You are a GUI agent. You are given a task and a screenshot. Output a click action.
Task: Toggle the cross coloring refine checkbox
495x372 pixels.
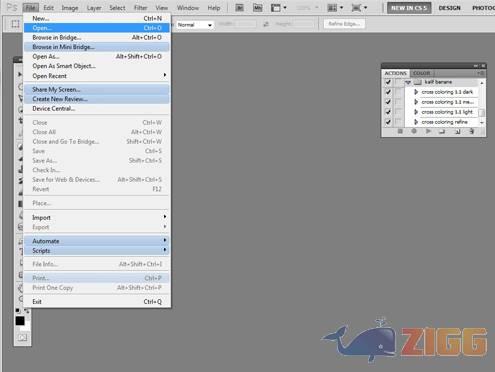click(x=388, y=122)
